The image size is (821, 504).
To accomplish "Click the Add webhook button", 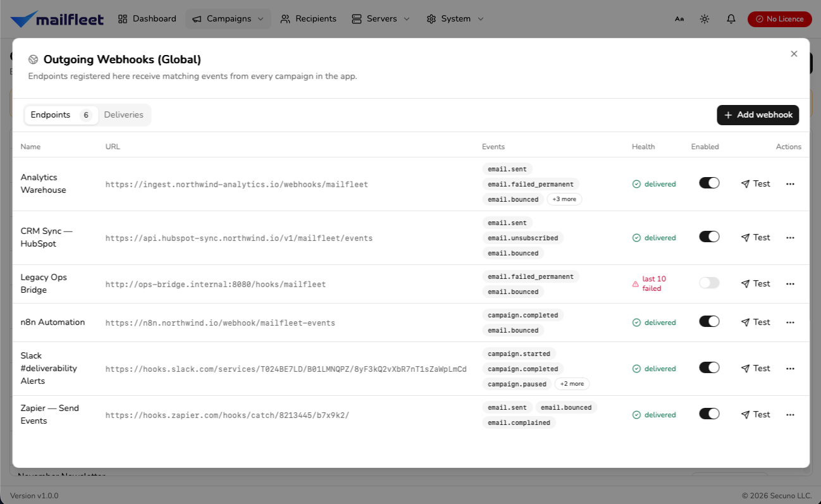I will click(758, 115).
